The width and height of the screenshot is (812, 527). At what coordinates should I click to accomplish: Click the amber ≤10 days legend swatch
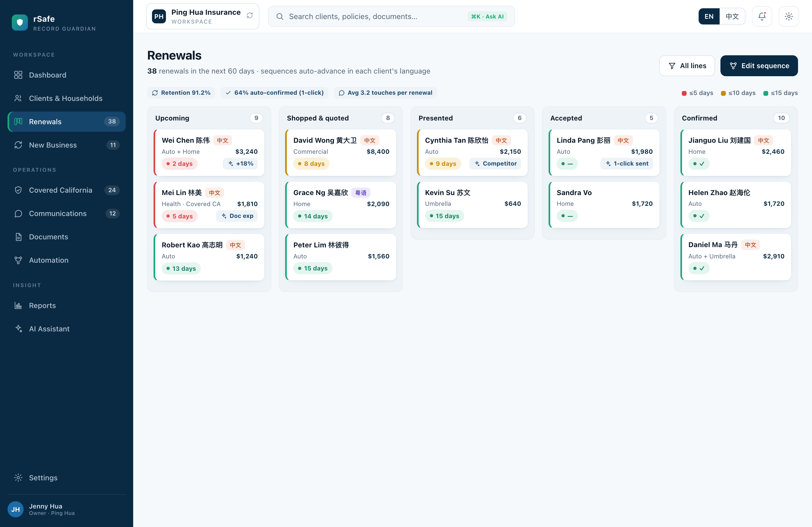pos(723,93)
